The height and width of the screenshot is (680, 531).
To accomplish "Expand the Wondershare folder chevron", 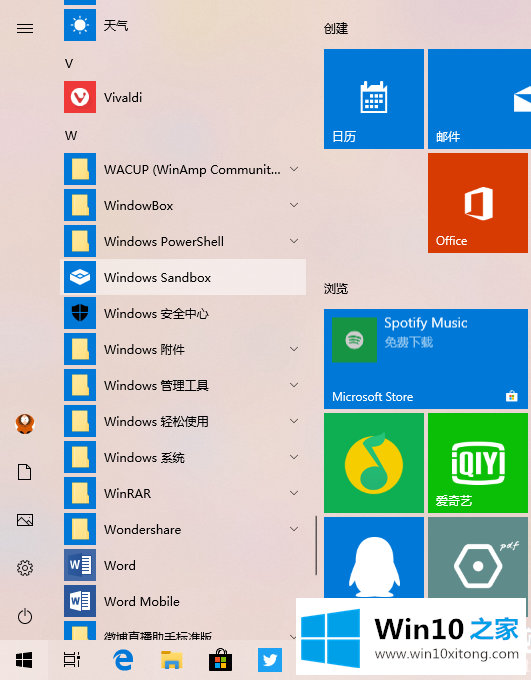I will (x=294, y=529).
